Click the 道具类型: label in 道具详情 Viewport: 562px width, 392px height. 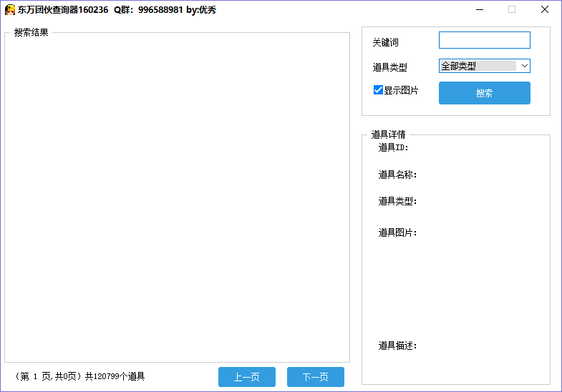pyautogui.click(x=397, y=201)
